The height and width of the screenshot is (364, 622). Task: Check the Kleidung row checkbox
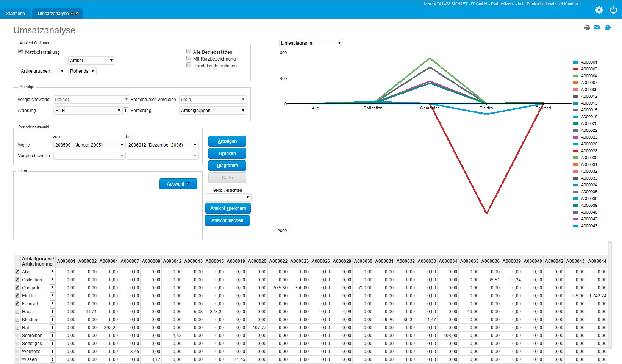pyautogui.click(x=17, y=319)
